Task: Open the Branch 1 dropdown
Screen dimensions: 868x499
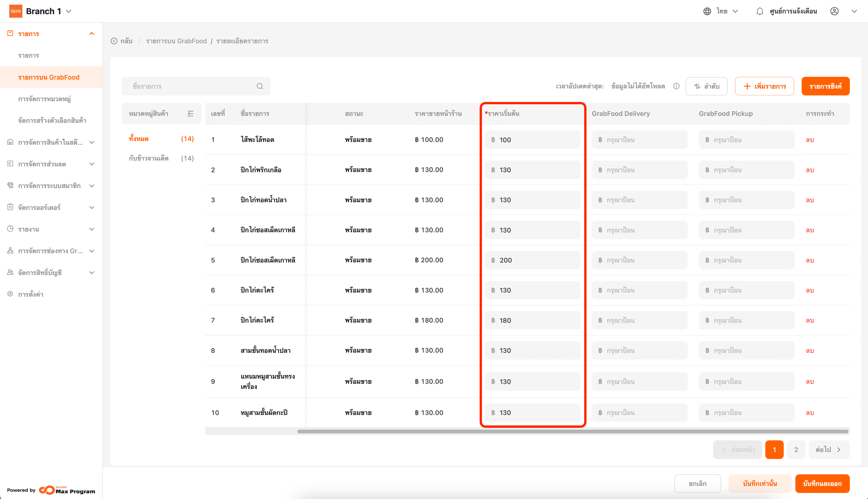Action: pos(48,11)
